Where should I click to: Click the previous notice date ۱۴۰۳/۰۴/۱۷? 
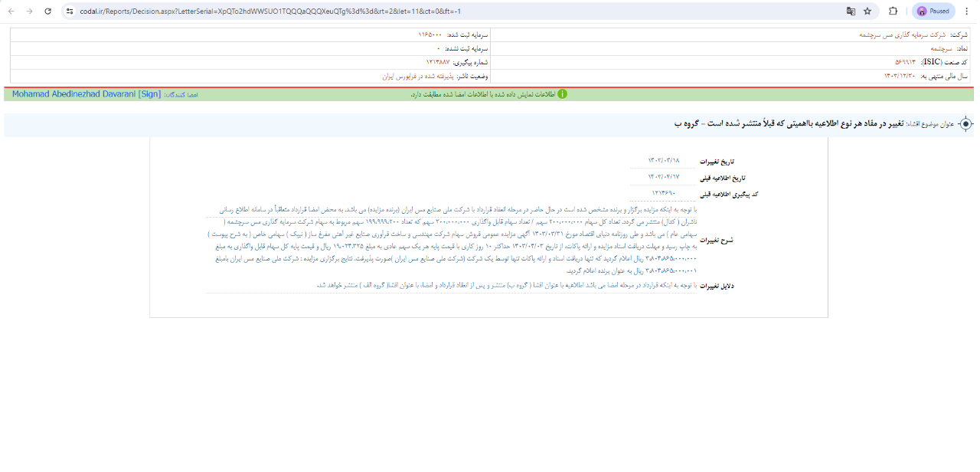click(664, 177)
